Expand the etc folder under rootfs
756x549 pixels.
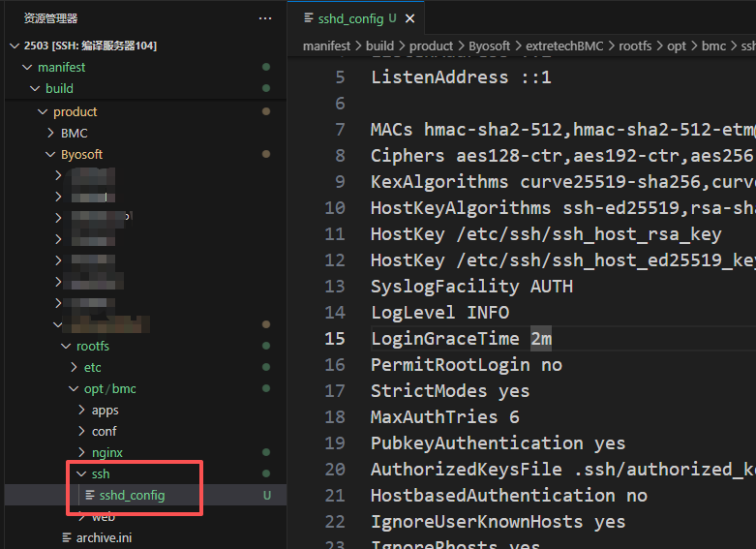(75, 368)
